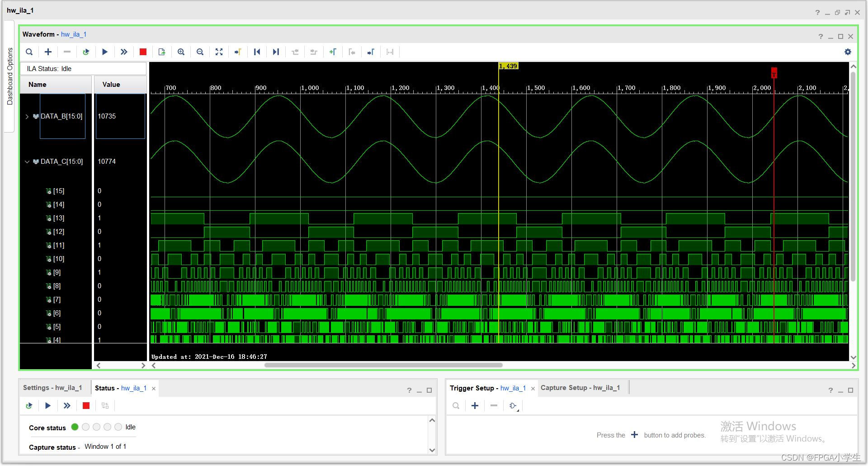The image size is (868, 466).
Task: Remove selected probe using minus icon
Action: tap(67, 52)
